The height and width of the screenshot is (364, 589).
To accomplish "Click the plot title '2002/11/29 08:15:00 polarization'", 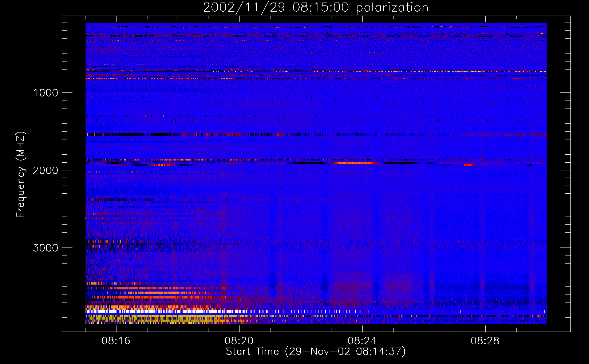I will [x=316, y=8].
